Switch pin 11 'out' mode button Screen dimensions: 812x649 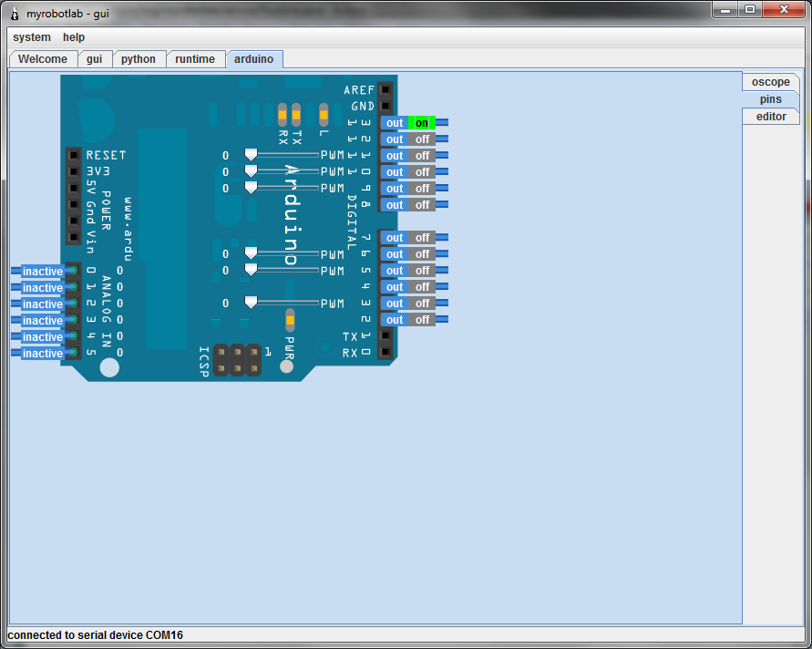click(x=395, y=155)
